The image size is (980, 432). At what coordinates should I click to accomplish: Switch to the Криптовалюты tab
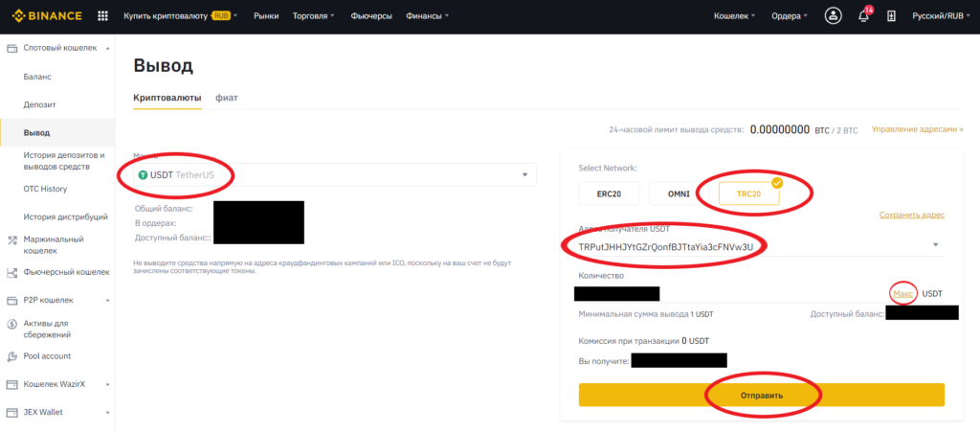167,98
